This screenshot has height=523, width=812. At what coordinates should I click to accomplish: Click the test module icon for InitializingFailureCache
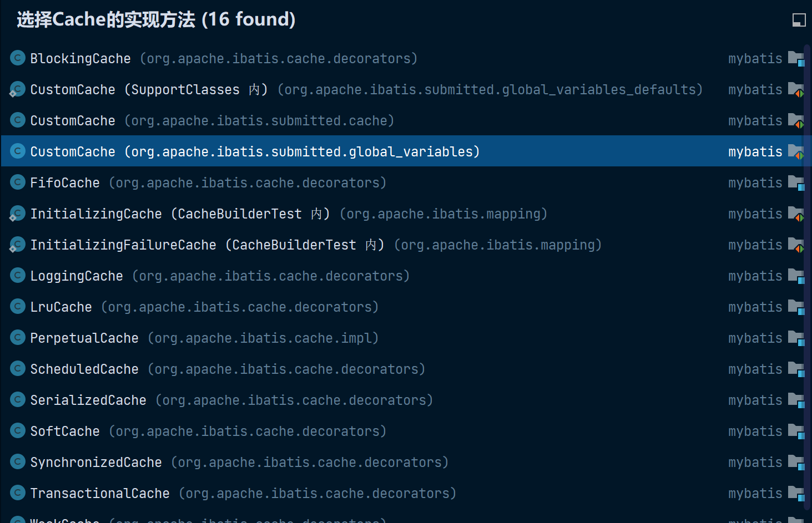(x=796, y=245)
